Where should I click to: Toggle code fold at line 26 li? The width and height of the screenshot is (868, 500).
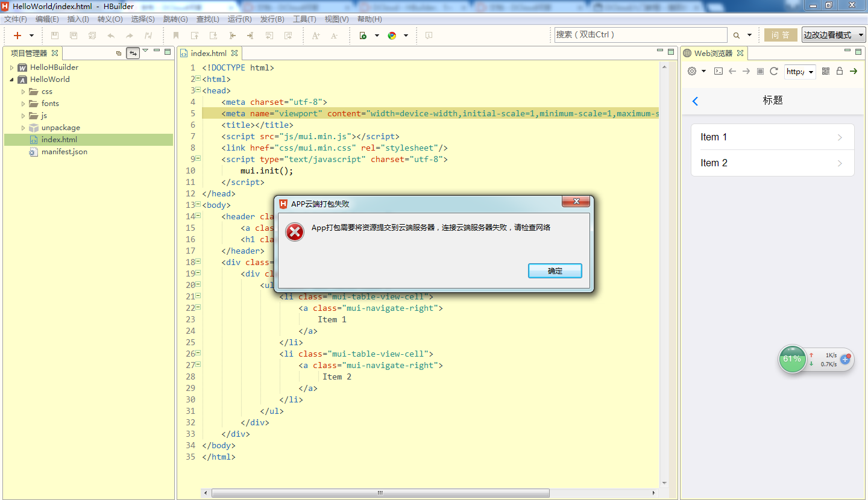pyautogui.click(x=198, y=353)
